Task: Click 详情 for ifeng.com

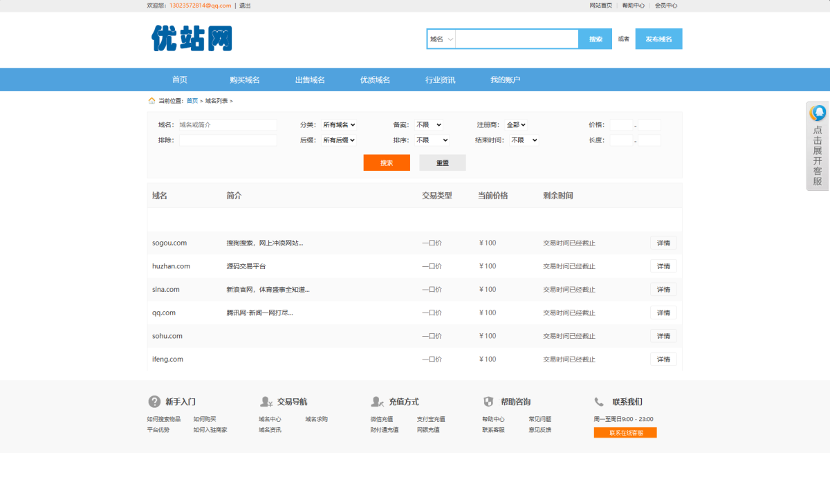Action: point(663,360)
